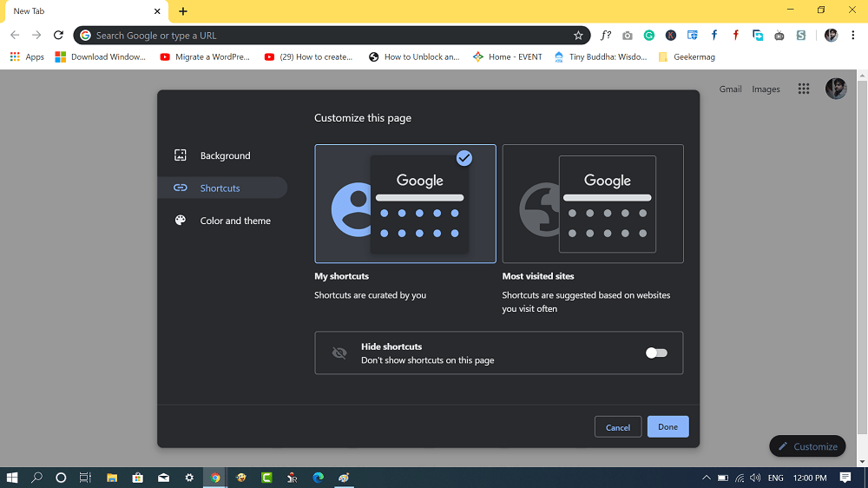Select the Shortcuts section
This screenshot has height=488, width=868.
coord(222,188)
